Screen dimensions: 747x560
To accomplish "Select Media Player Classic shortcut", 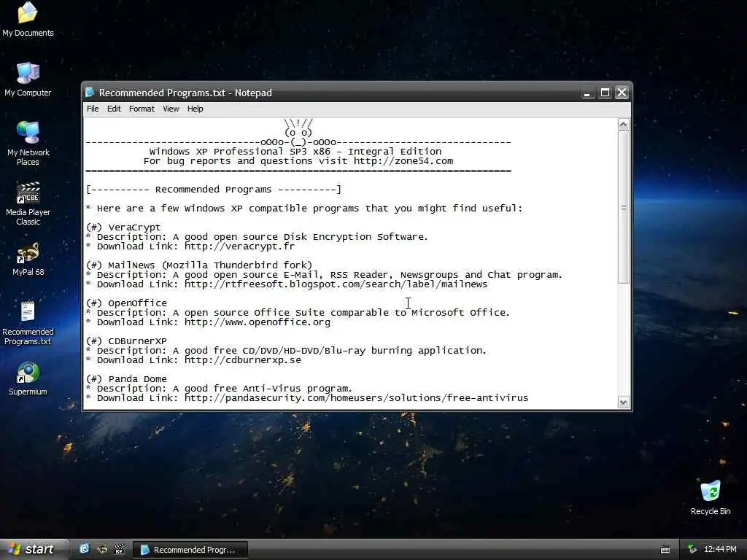I will click(x=28, y=204).
